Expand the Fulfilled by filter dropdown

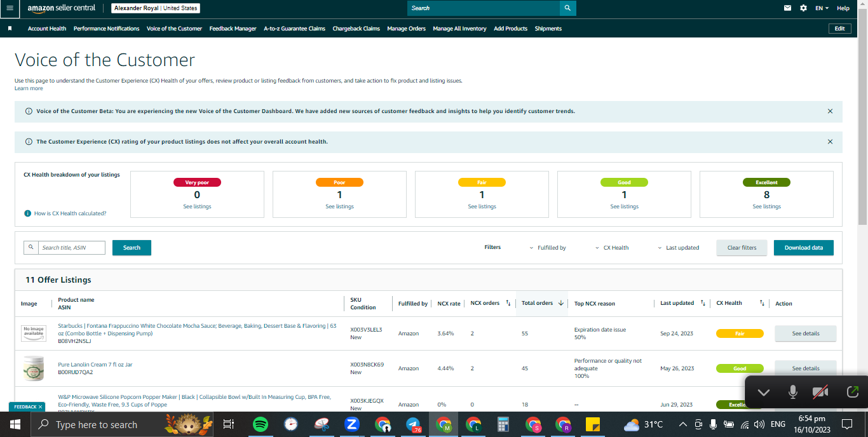pos(548,248)
